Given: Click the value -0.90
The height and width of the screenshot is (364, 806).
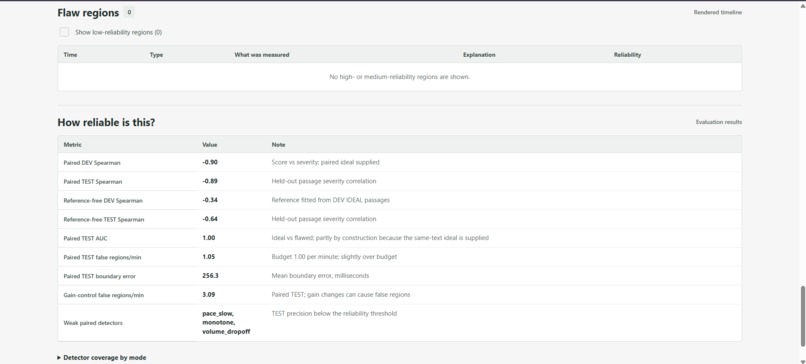Looking at the screenshot, I should point(210,162).
